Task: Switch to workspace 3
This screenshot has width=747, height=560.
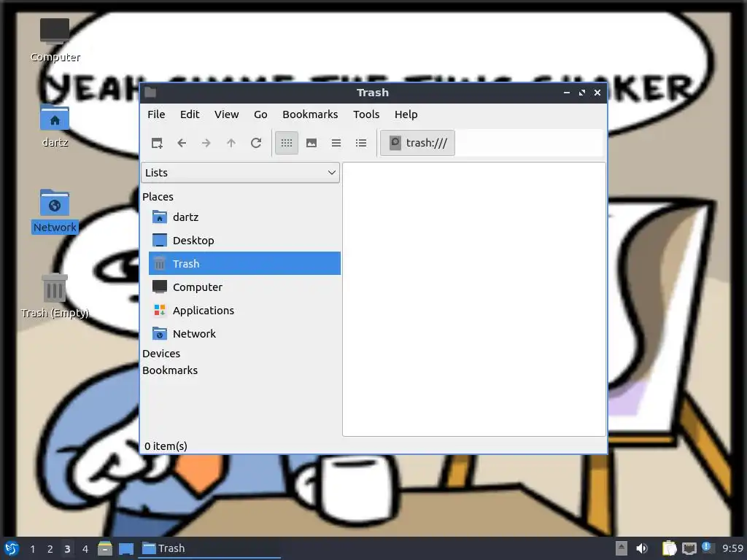Action: tap(67, 548)
